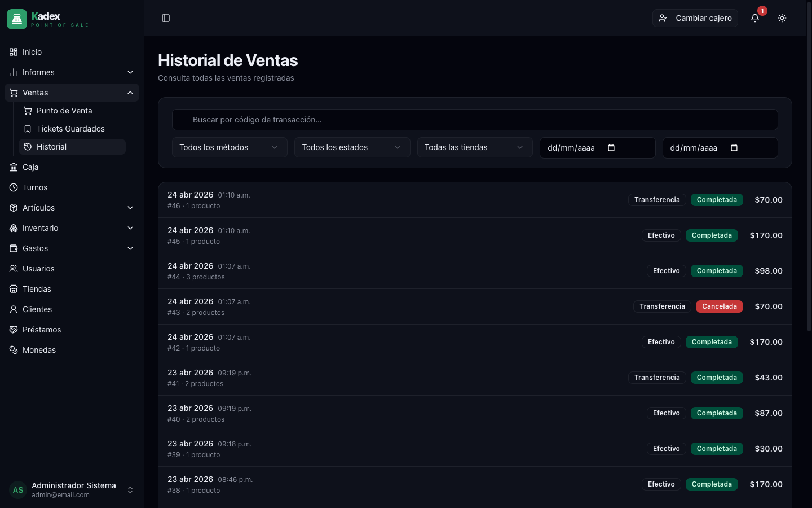Click the transaction search field

click(475, 120)
